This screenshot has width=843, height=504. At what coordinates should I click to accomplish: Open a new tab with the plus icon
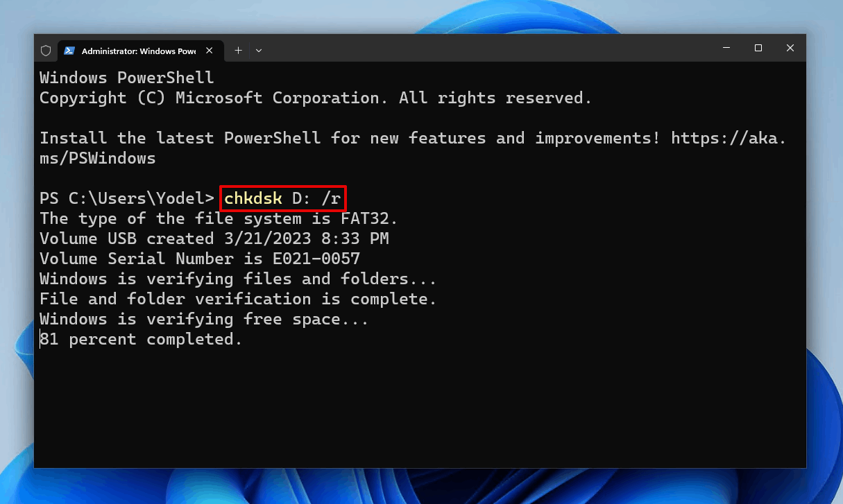click(239, 50)
